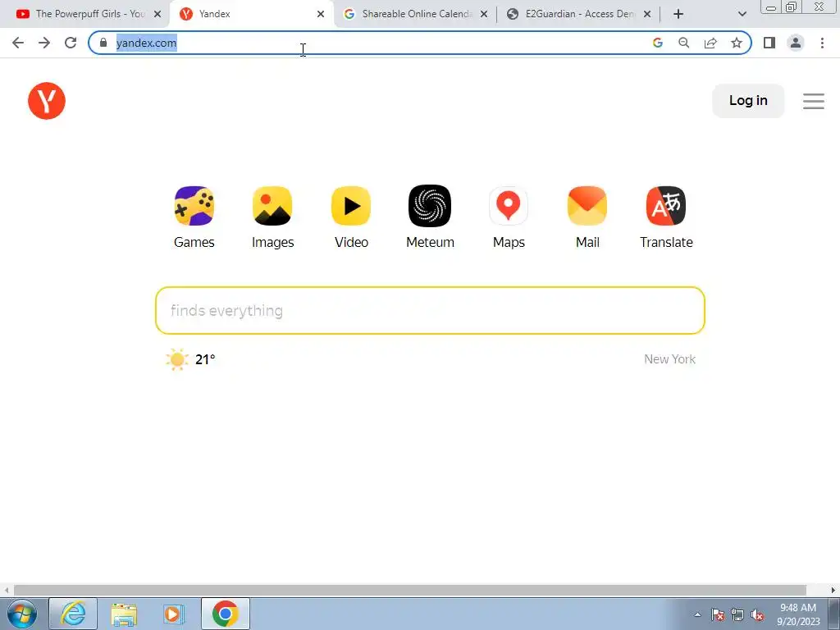Toggle the Chrome side panel icon
The image size is (840, 630).
pyautogui.click(x=769, y=43)
